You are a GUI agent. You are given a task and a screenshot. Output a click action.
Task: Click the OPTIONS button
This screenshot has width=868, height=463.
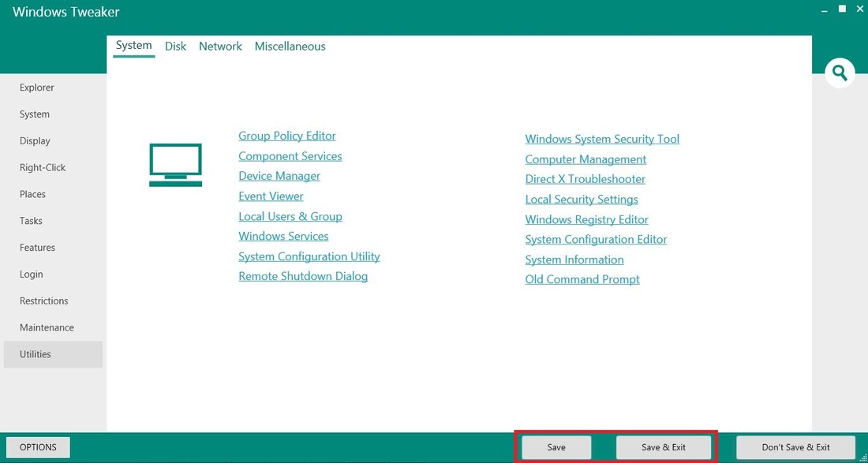click(38, 447)
